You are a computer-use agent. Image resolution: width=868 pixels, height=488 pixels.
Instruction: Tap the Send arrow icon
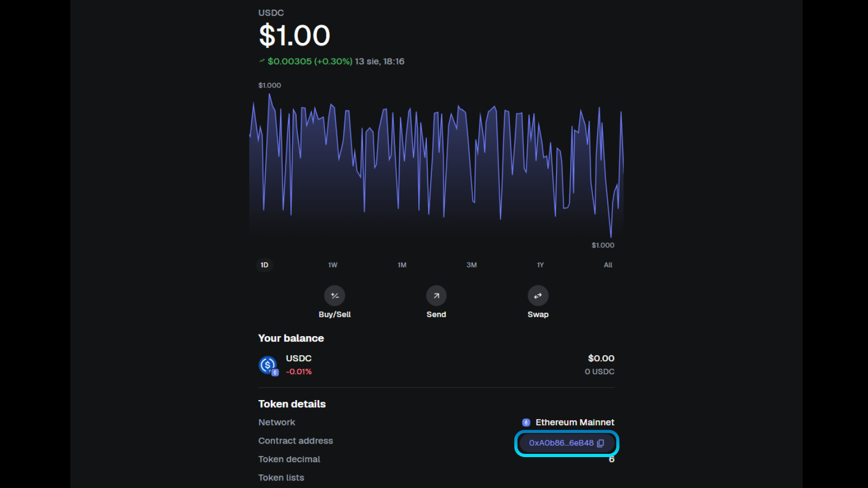click(436, 296)
